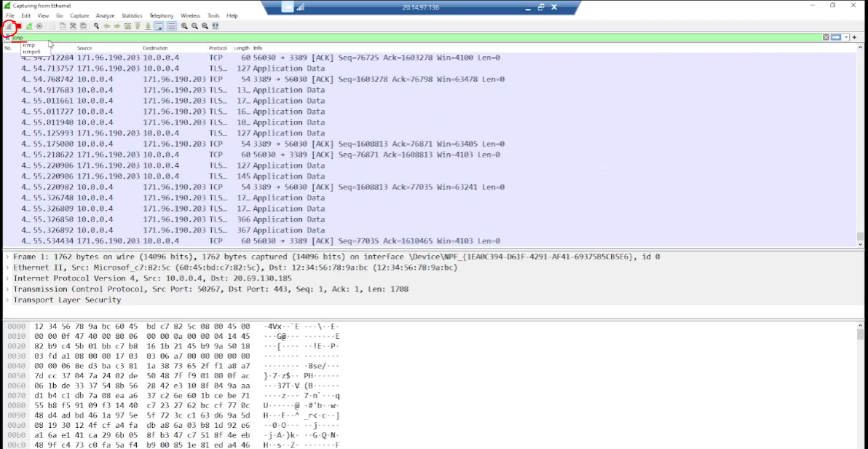Go to the last packet
Screen dimensions: 868x449
(x=148, y=26)
